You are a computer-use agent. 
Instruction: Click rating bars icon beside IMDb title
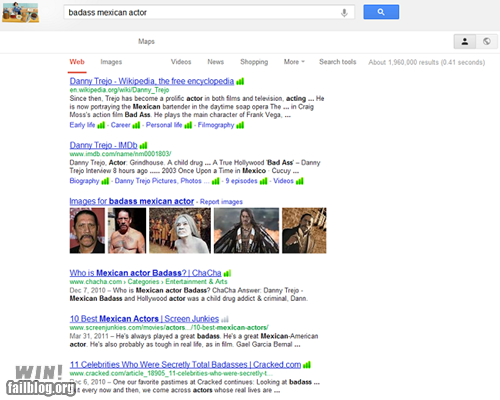coord(143,146)
